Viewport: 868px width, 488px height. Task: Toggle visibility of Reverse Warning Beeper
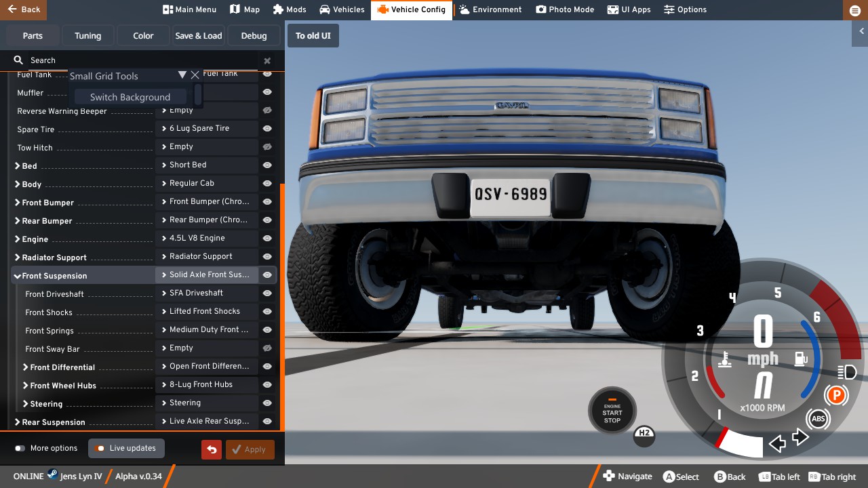[267, 110]
